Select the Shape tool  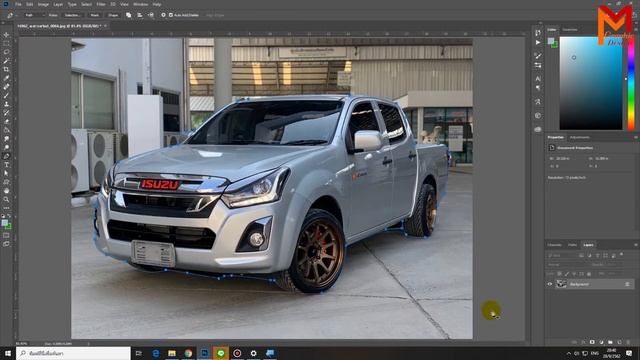6,182
